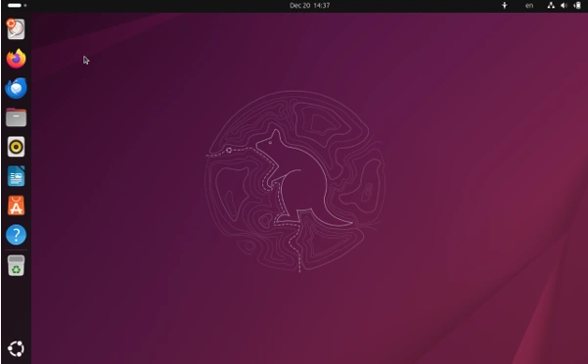This screenshot has height=364, width=588.
Task: Open the Files manager in dock
Action: pyautogui.click(x=16, y=117)
